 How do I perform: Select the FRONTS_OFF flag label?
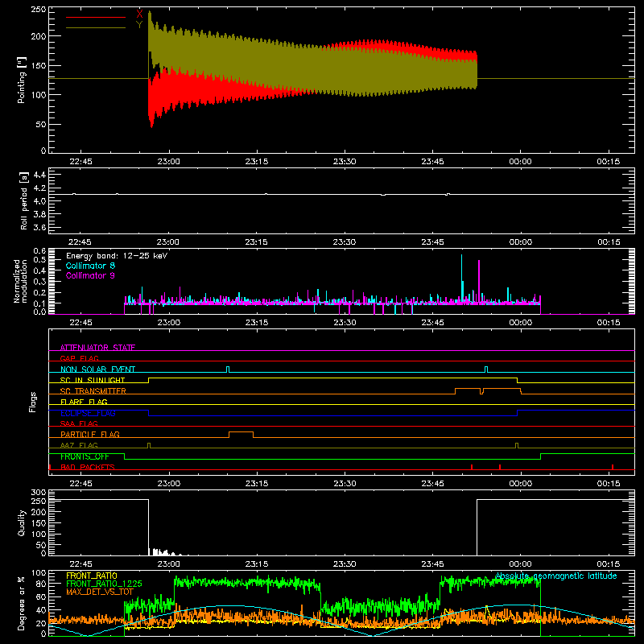pyautogui.click(x=85, y=456)
